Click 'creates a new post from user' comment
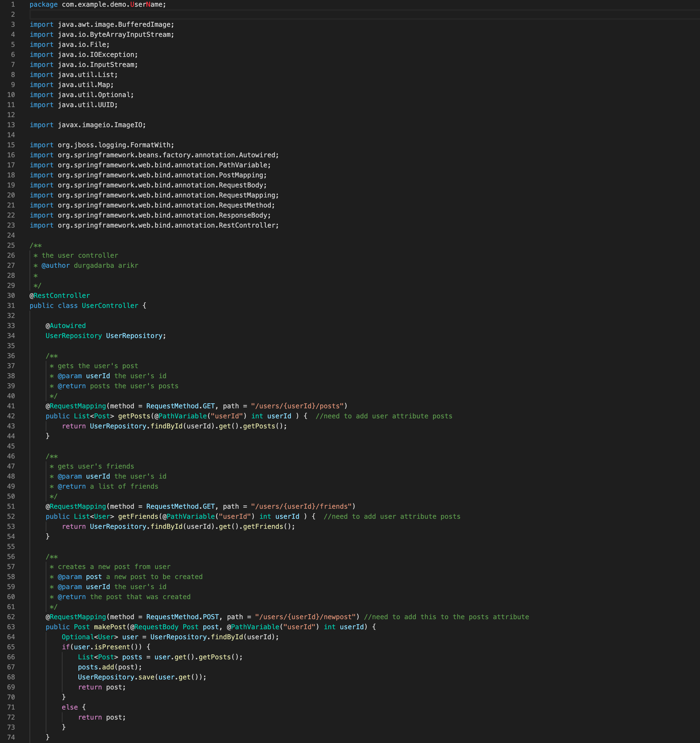 pyautogui.click(x=114, y=567)
